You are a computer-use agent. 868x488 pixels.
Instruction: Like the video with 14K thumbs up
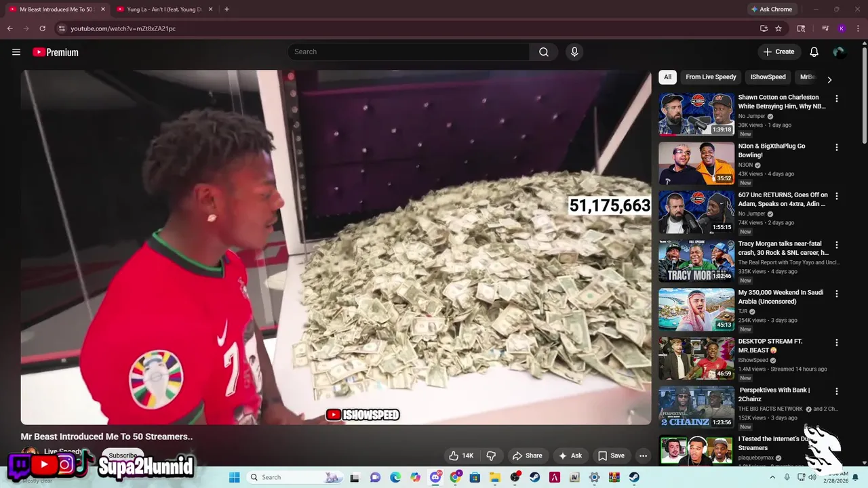[461, 455]
